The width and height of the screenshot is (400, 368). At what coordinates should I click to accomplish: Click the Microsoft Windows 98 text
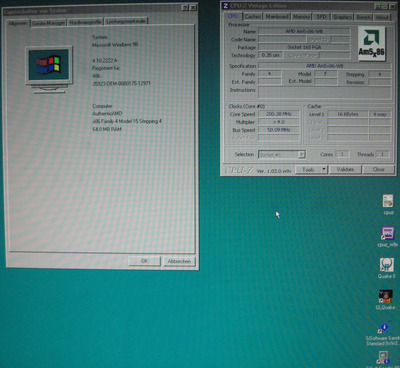115,45
